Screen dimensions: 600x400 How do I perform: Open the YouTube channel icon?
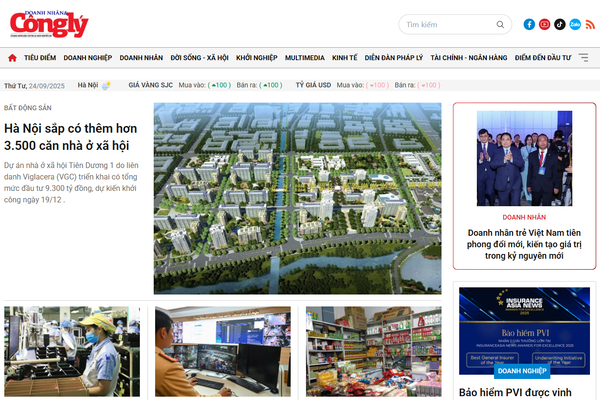545,24
